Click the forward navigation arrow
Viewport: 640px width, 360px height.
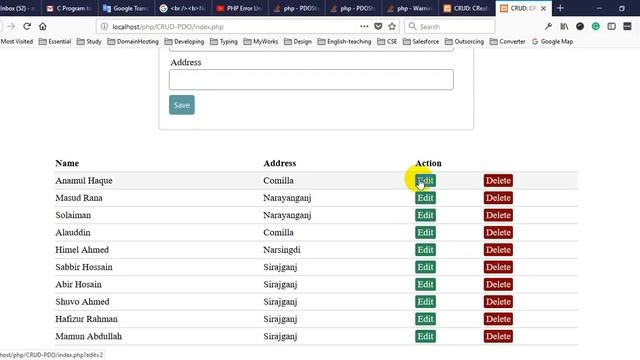coord(11,27)
